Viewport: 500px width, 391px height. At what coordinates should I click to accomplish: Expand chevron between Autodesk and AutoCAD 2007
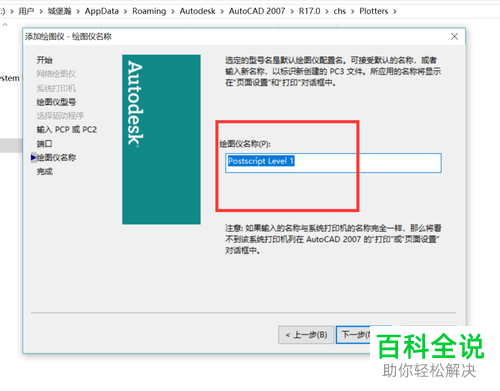tap(222, 12)
